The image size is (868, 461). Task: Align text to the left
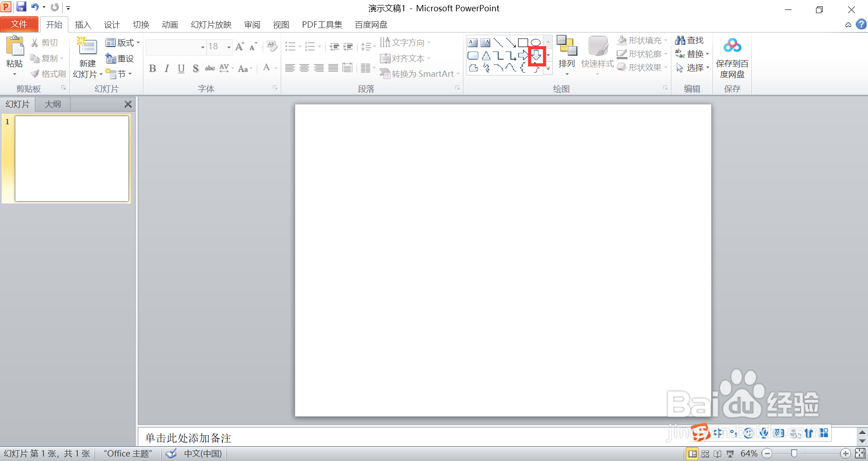coord(290,68)
